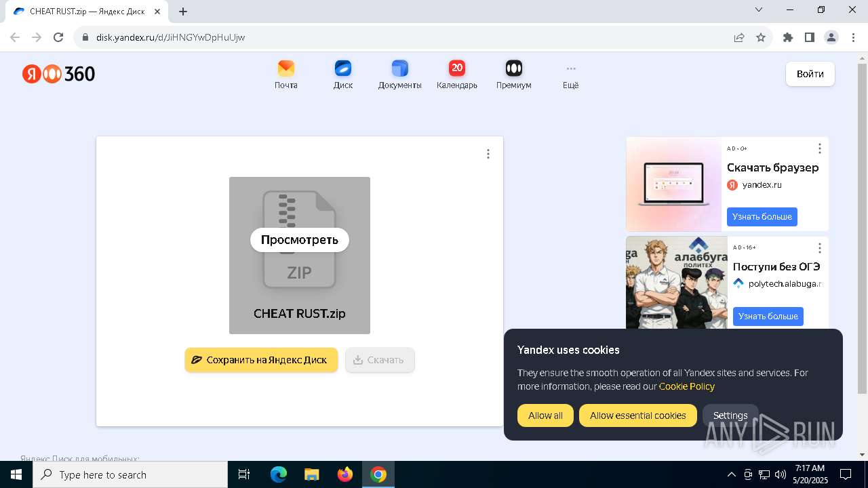Close the CHEAT RUST.zip tab
868x488 pixels.
pos(157,12)
